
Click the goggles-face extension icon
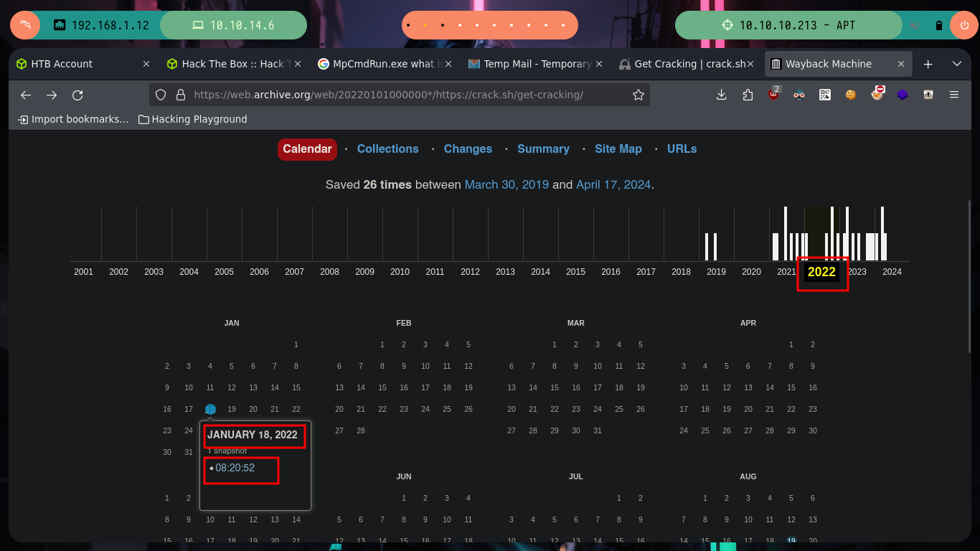click(799, 95)
